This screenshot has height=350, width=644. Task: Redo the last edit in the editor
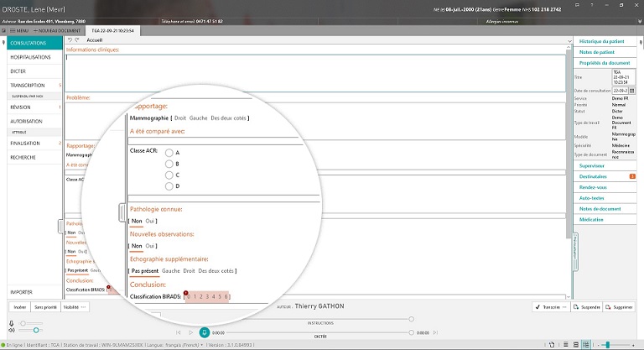coord(77,40)
